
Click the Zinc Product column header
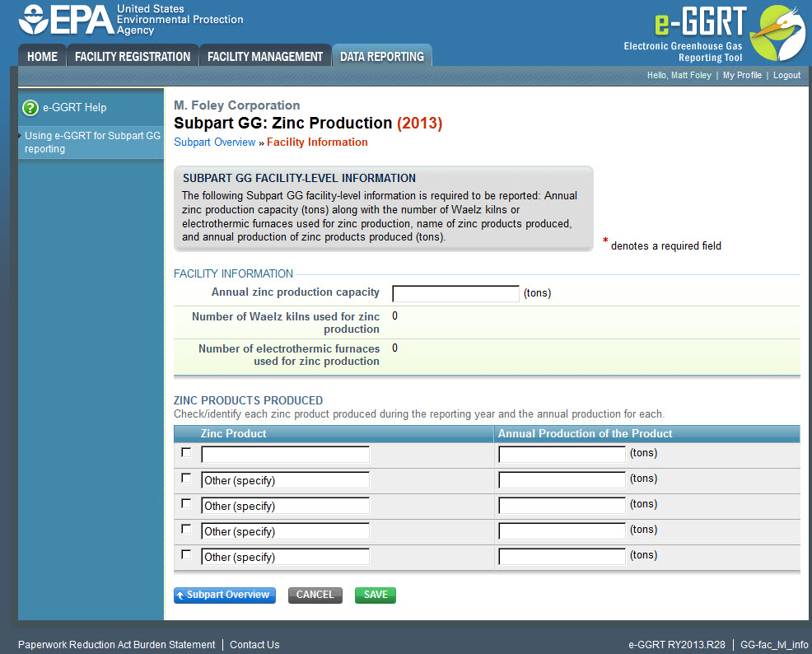(233, 433)
